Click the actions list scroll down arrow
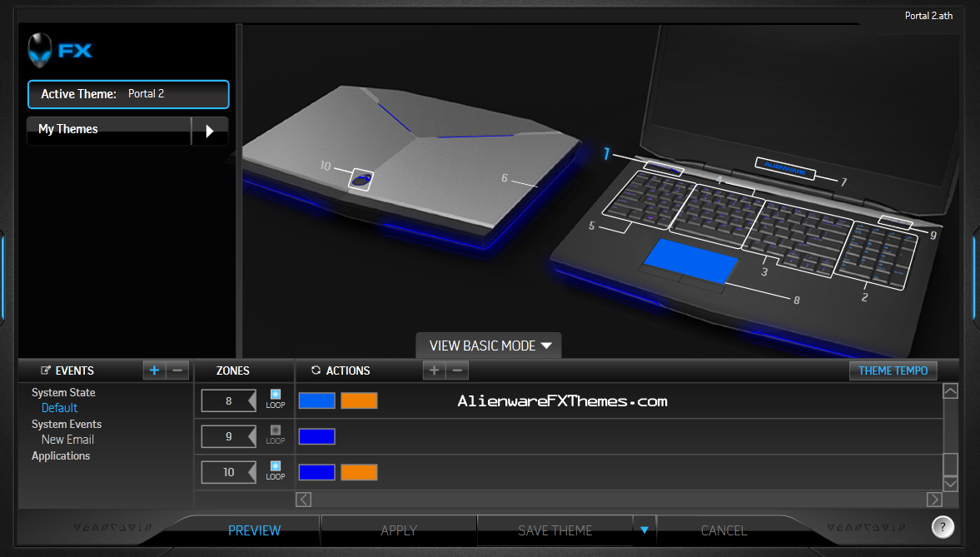The height and width of the screenshot is (557, 980). click(950, 484)
